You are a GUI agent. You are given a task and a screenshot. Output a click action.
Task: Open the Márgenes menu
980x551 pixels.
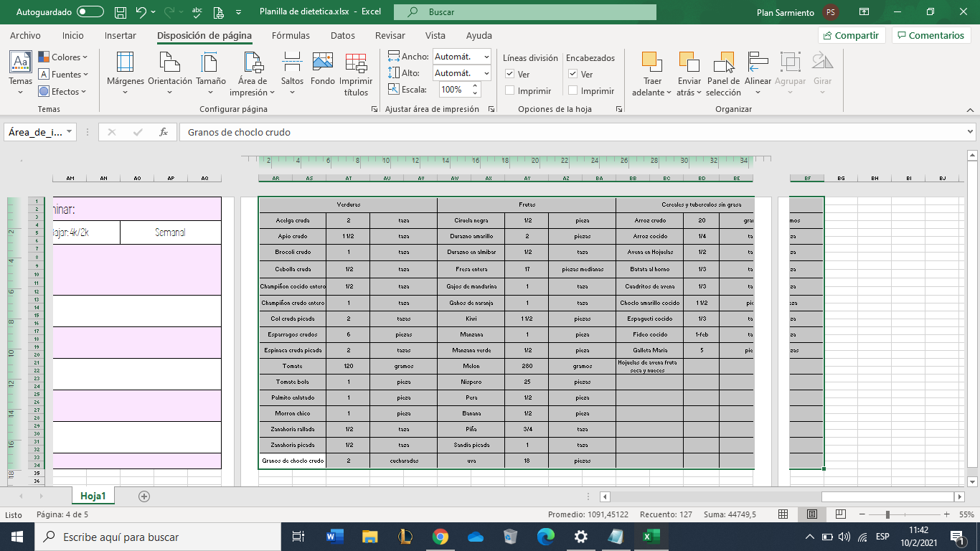click(126, 73)
